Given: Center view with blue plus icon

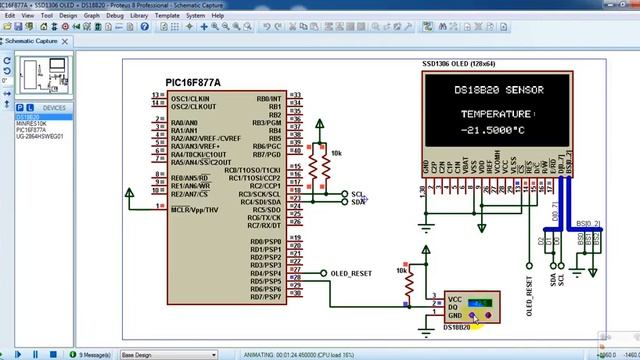Looking at the screenshot, I should pyautogui.click(x=204, y=27).
